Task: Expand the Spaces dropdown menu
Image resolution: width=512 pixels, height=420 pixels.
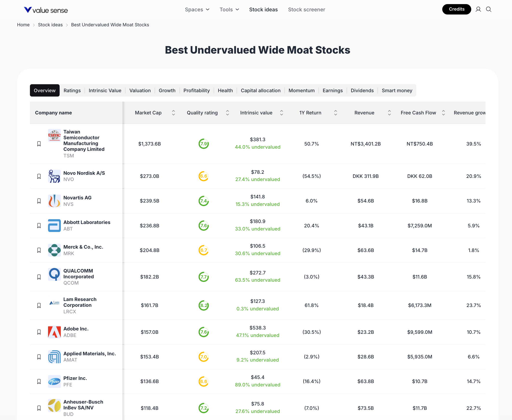Action: pos(197,10)
